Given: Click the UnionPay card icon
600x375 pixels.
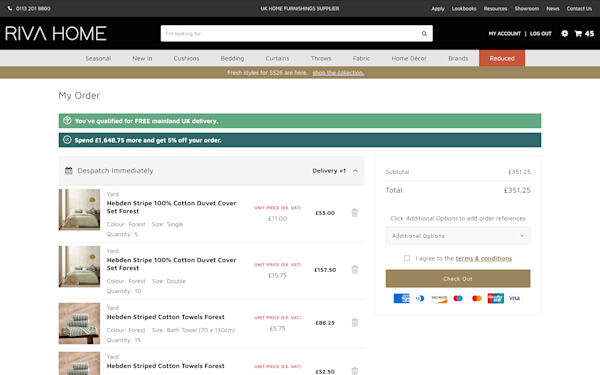Looking at the screenshot, I should pos(495,298).
